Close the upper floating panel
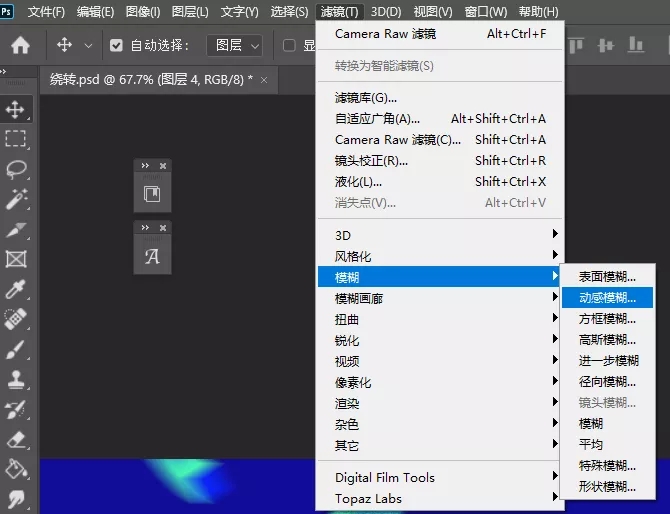670x514 pixels. pos(163,166)
